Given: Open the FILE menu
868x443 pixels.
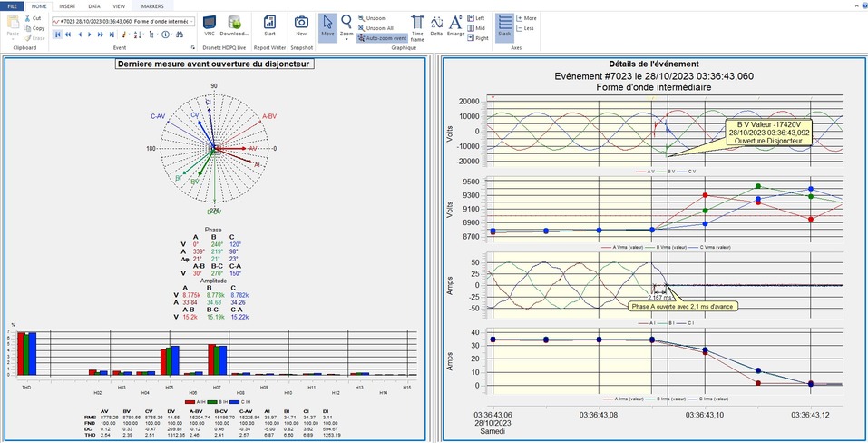Looking at the screenshot, I should click(12, 5).
